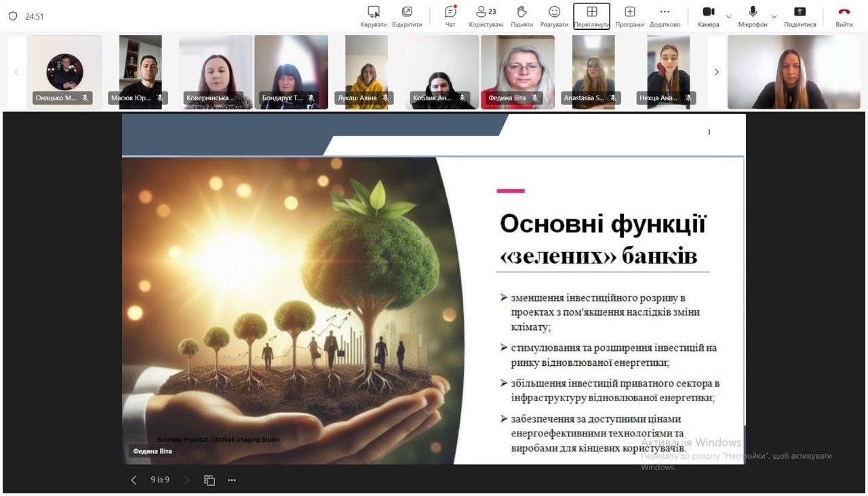Image resolution: width=868 pixels, height=496 pixels.
Task: Share screen using Поділитися button
Action: click(800, 16)
